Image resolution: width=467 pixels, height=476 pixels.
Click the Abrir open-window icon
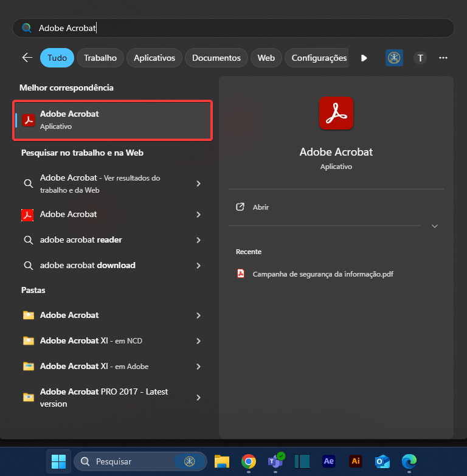pos(240,207)
